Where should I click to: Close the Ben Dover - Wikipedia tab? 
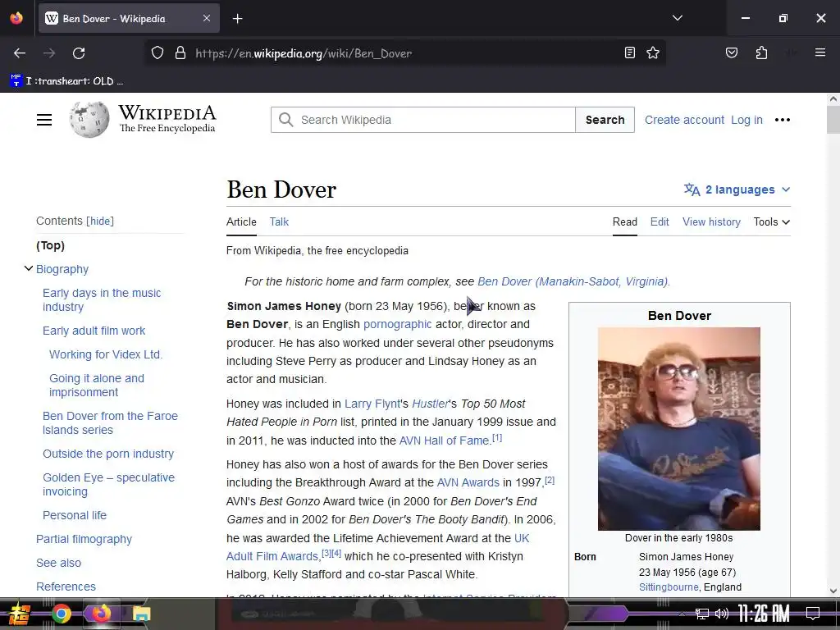click(207, 18)
